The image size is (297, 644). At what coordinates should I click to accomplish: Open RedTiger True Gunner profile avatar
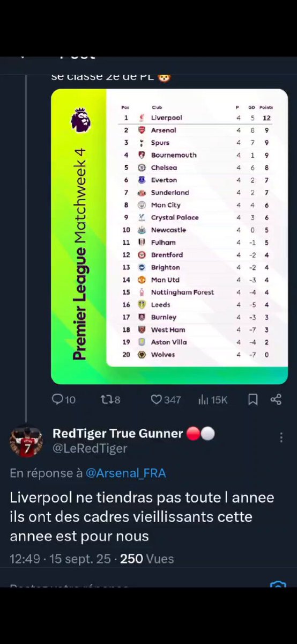pyautogui.click(x=26, y=441)
